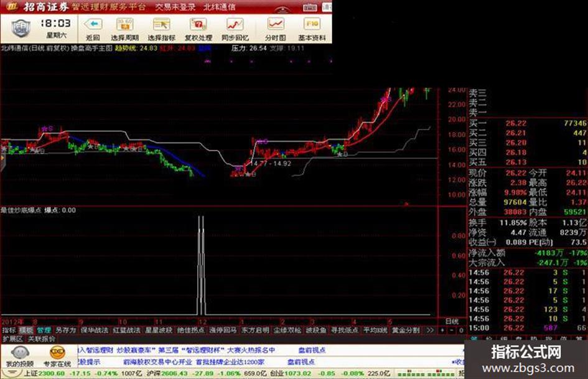Open the 前海股权交易中心开业 news link
The height and width of the screenshot is (379, 588).
pyautogui.click(x=194, y=362)
